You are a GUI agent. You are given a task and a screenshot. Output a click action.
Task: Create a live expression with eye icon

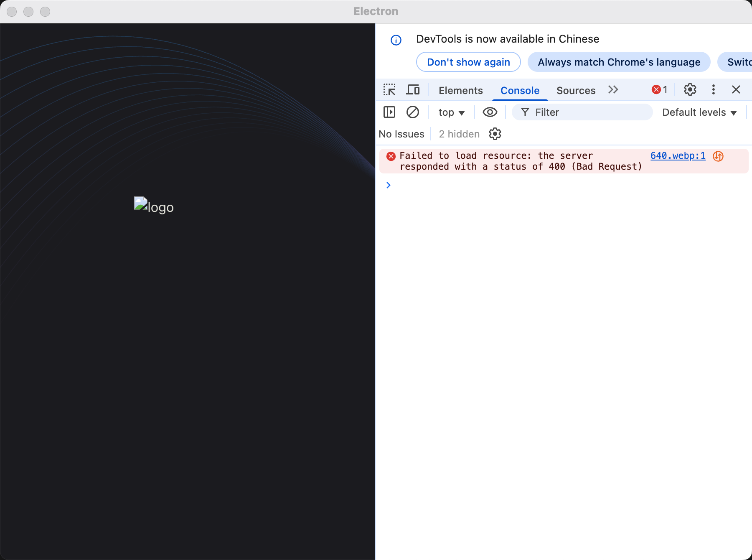[490, 112]
